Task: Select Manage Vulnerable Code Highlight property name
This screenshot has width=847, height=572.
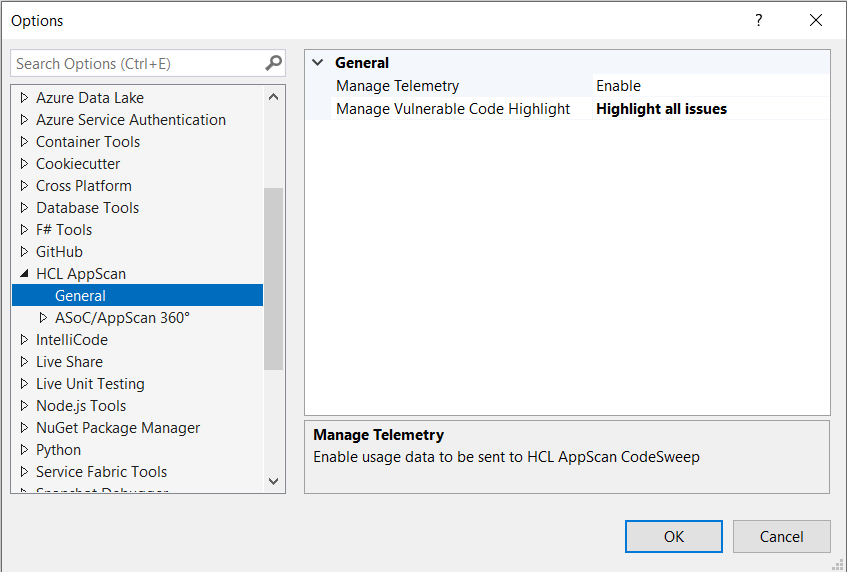Action: click(x=453, y=109)
